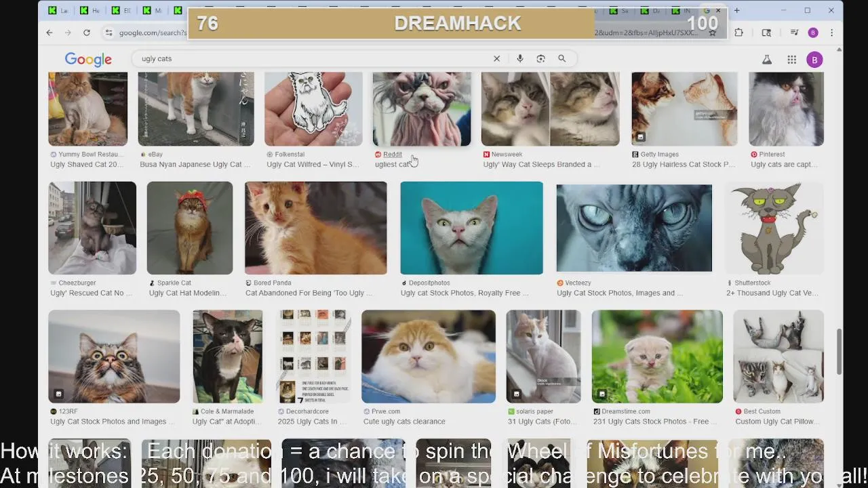Search by image with Google Lens
This screenshot has width=868, height=488.
[x=540, y=59]
